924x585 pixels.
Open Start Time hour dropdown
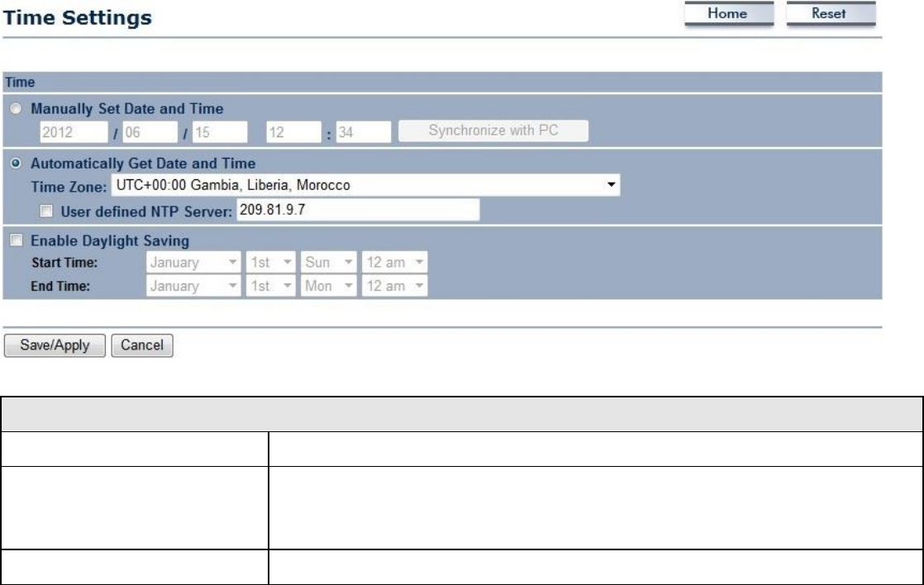pos(394,262)
